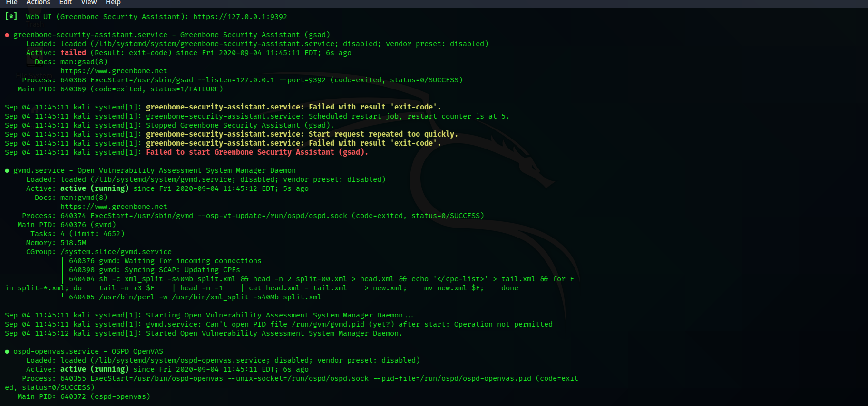The image size is (868, 406).
Task: Open the greenbone.net link under gvmd docs
Action: 114,207
